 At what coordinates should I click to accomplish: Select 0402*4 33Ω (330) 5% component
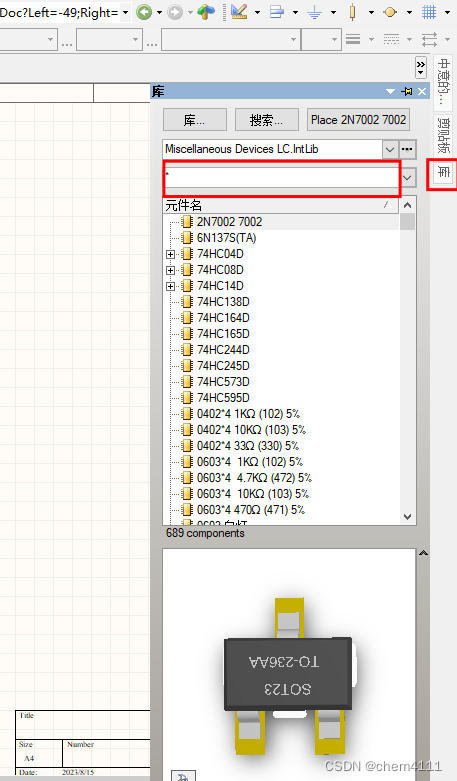(248, 446)
